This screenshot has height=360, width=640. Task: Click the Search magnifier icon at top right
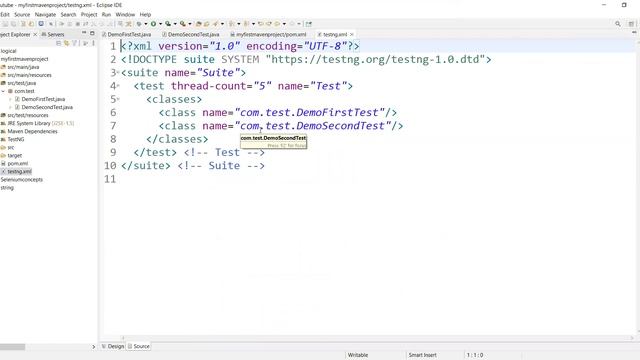618,24
